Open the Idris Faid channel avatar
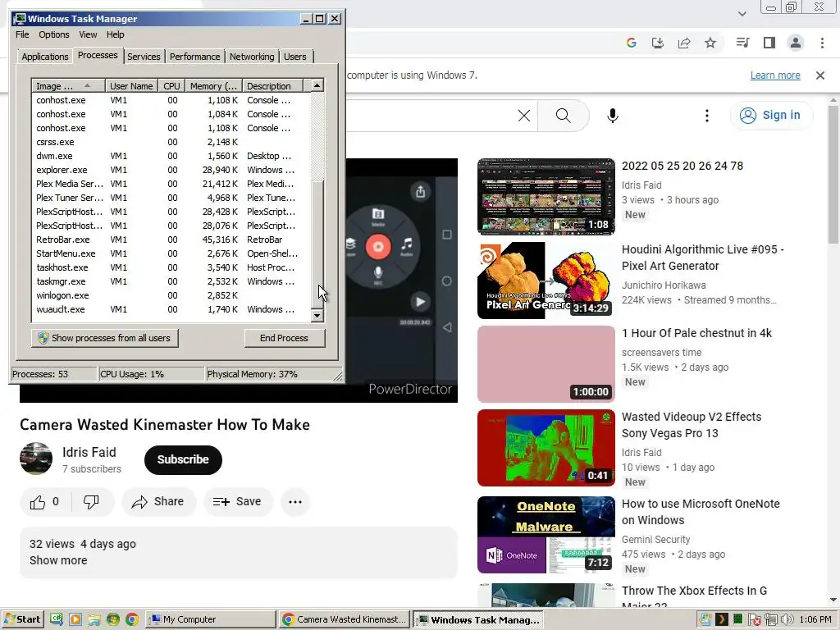This screenshot has height=630, width=840. point(36,459)
